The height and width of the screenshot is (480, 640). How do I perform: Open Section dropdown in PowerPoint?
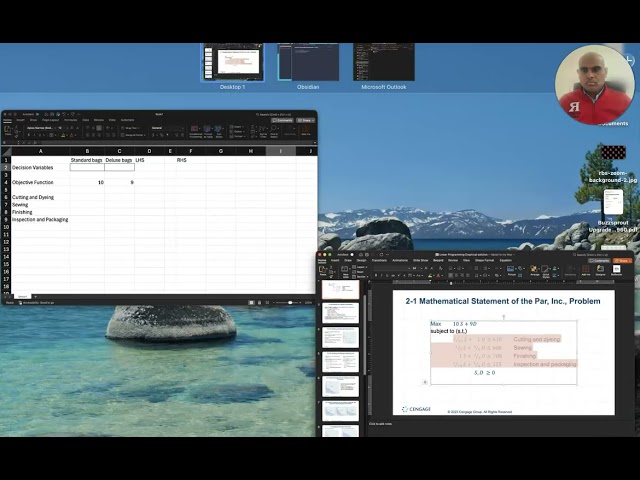tap(361, 277)
